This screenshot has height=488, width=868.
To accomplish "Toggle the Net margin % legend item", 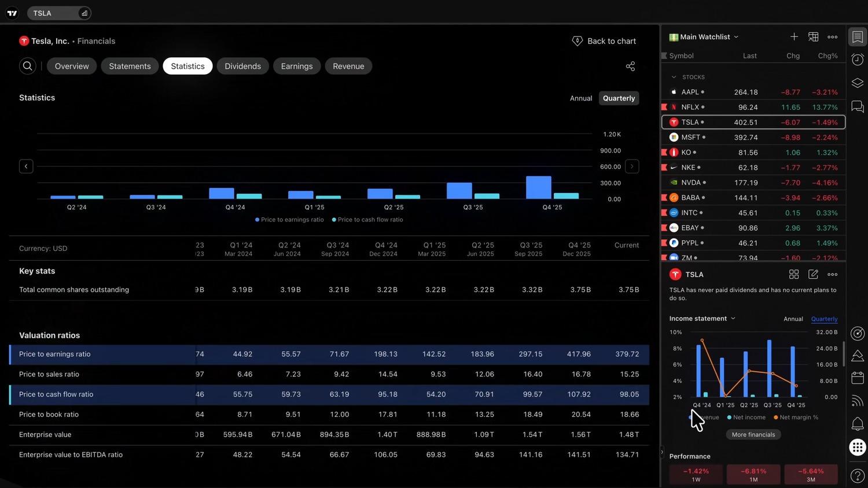I will 796,417.
